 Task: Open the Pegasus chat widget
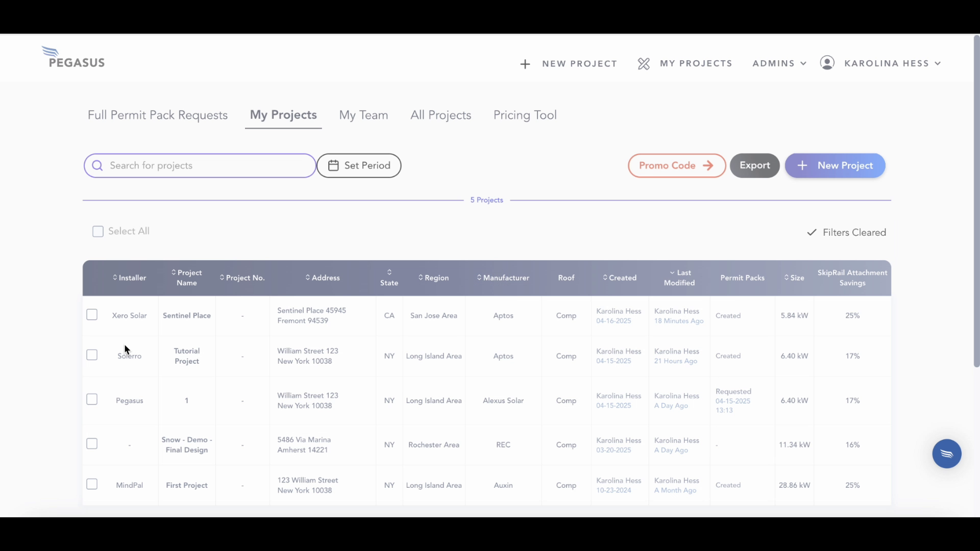946,454
